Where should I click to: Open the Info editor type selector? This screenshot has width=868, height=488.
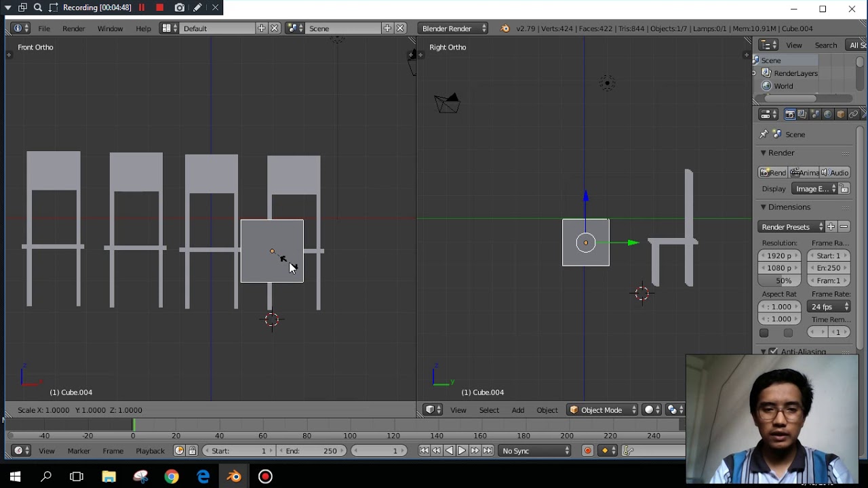point(20,28)
